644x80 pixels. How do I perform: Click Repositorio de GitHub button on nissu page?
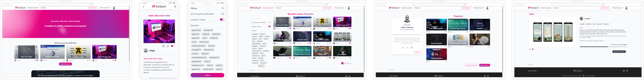coord(619,52)
